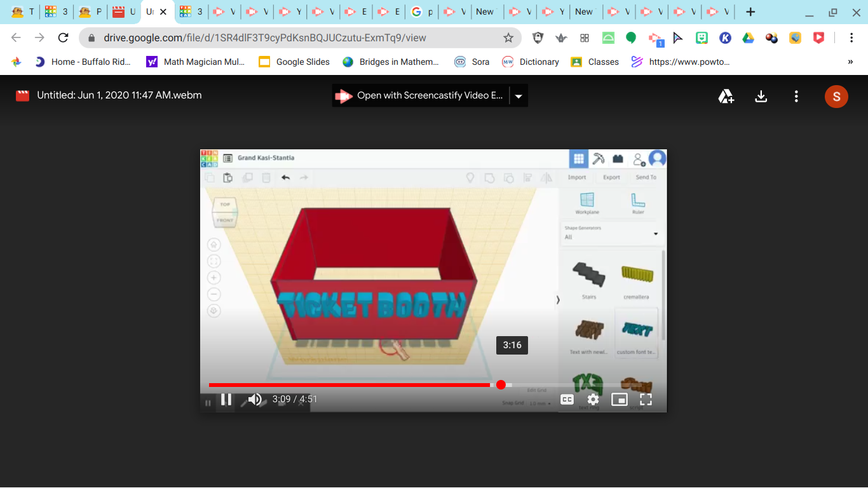Image resolution: width=868 pixels, height=488 pixels.
Task: Open the Google Photos pinwheel bookmark
Action: click(x=17, y=62)
